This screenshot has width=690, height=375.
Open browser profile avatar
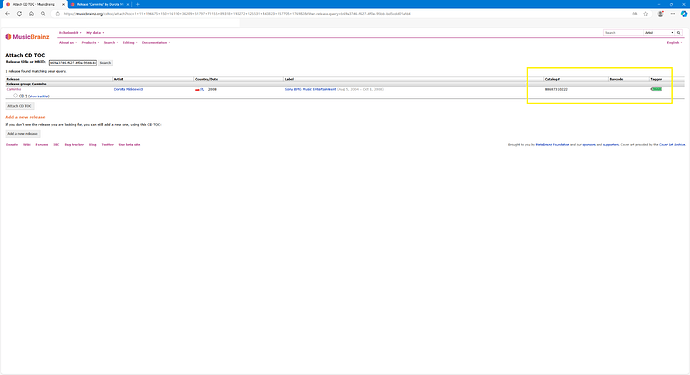pyautogui.click(x=661, y=14)
